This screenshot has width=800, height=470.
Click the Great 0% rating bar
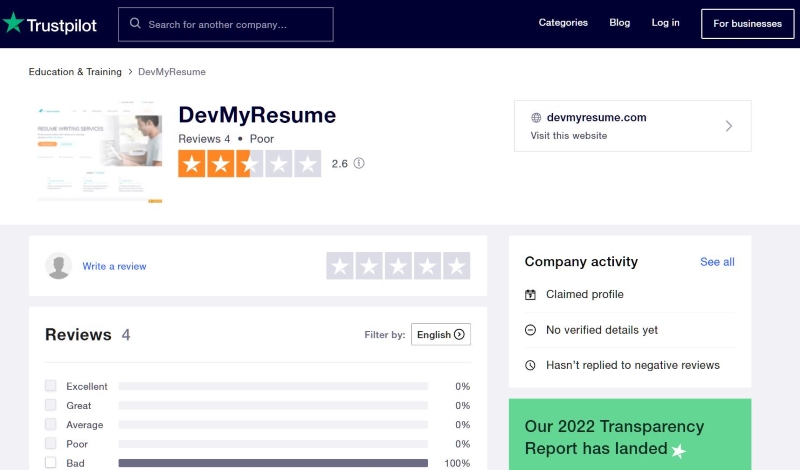coord(273,406)
